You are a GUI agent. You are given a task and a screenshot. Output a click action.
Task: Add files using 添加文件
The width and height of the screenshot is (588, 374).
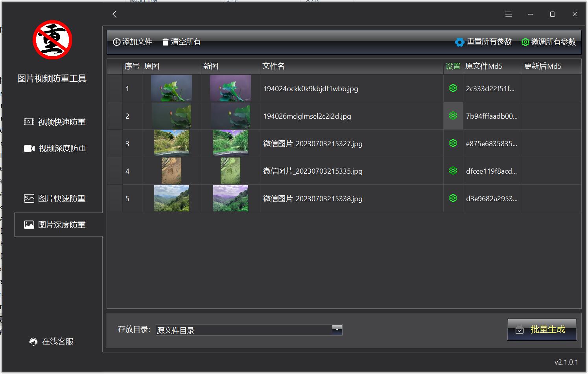(133, 42)
